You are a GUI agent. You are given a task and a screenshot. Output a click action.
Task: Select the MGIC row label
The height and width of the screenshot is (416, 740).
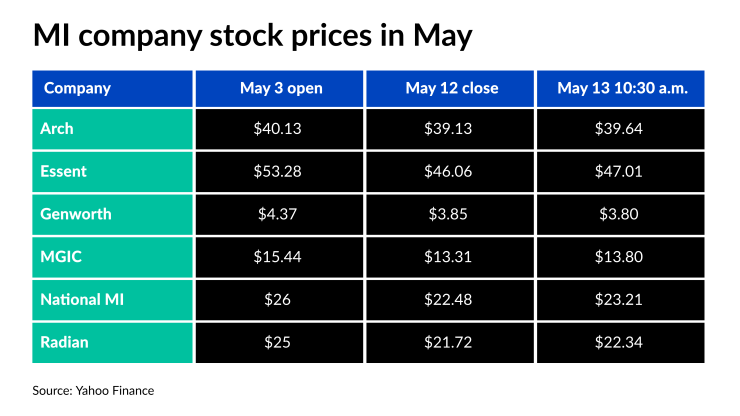(x=62, y=257)
